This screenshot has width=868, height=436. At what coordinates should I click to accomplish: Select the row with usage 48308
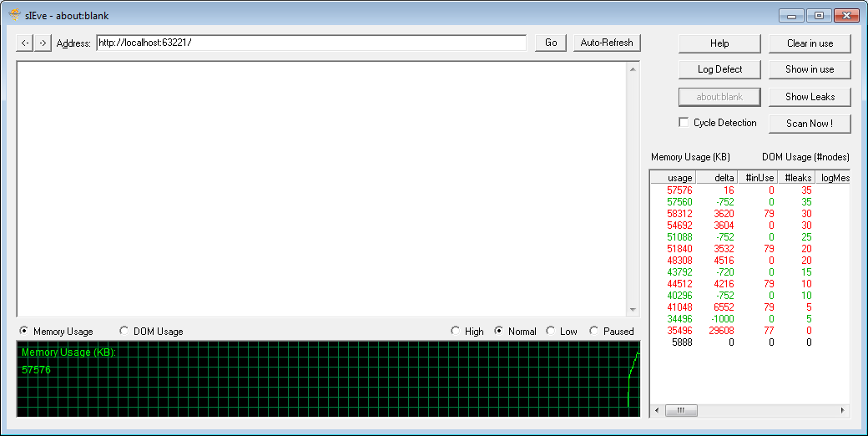pyautogui.click(x=750, y=260)
